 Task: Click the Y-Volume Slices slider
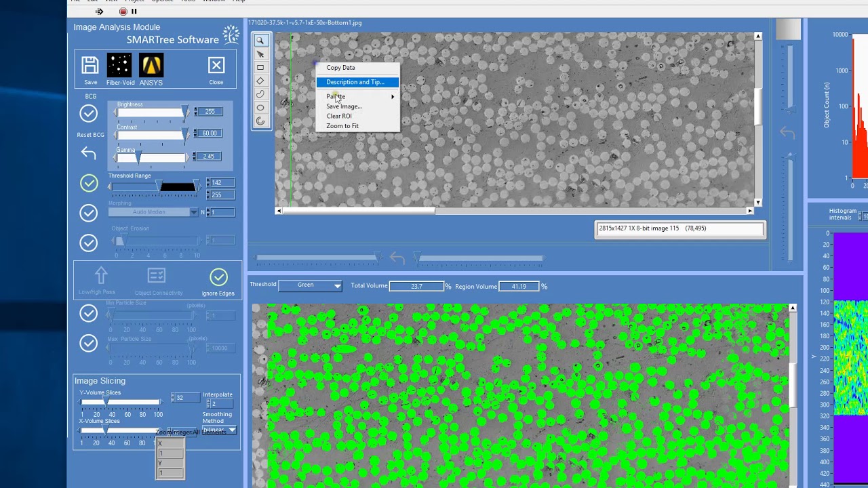121,403
